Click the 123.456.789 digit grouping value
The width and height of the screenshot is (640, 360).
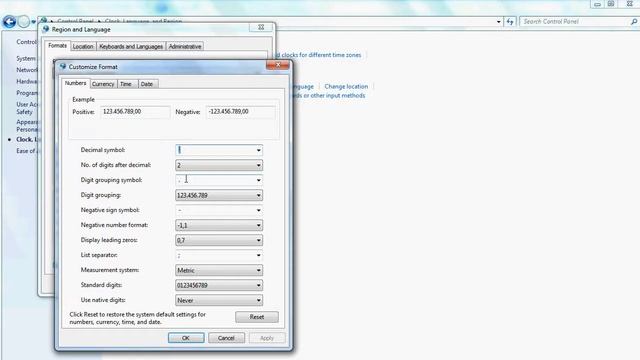click(x=192, y=196)
